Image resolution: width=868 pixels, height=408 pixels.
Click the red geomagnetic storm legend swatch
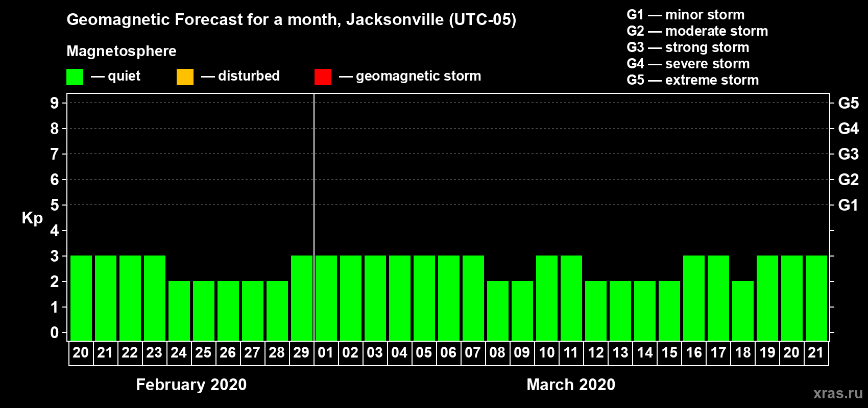point(323,77)
